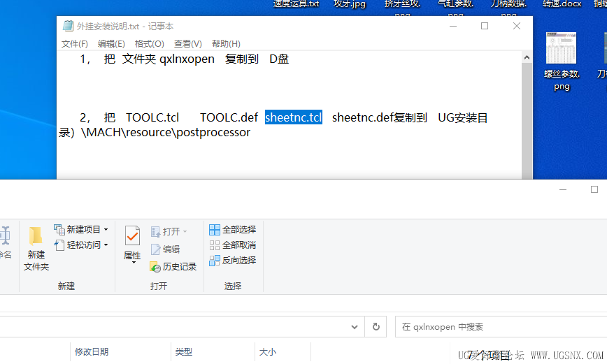Open the 编辑(E) menu in Notepad

click(111, 44)
